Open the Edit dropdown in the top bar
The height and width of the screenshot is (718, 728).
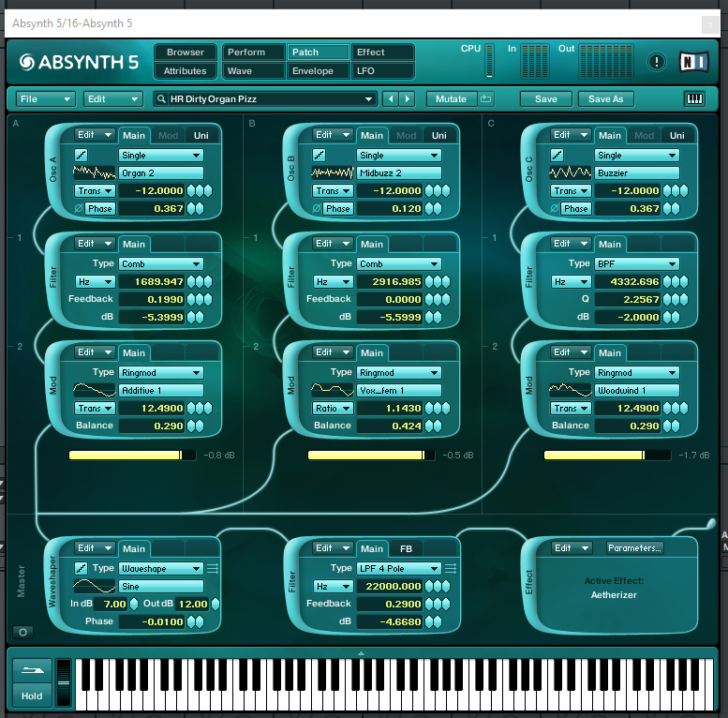pos(112,99)
